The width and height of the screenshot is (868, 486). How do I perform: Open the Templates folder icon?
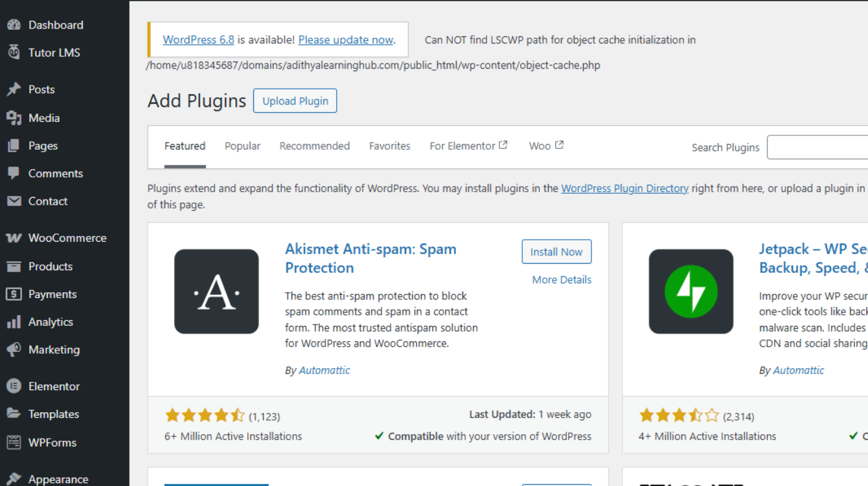[14, 414]
